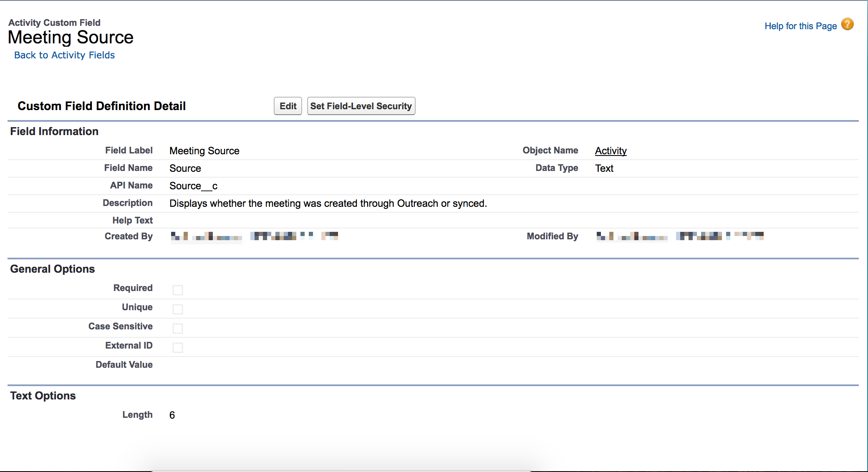Click the field description text
Viewport: 868px width, 472px height.
click(328, 203)
